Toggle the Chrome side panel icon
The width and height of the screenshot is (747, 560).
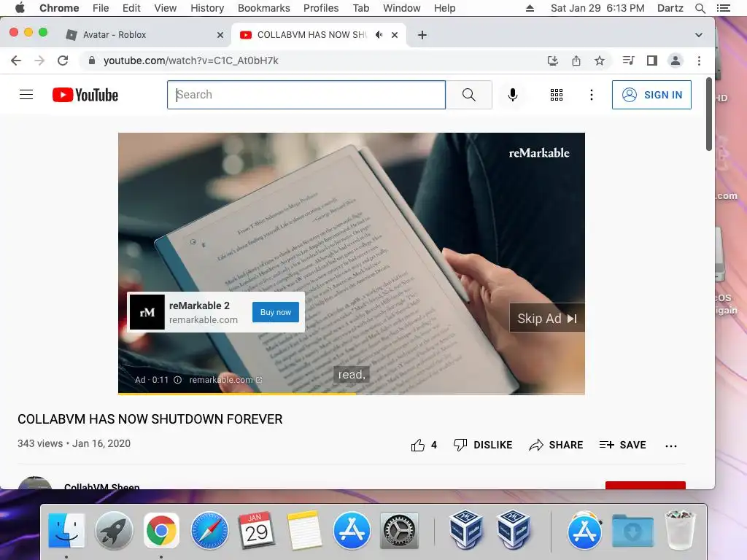(x=651, y=61)
